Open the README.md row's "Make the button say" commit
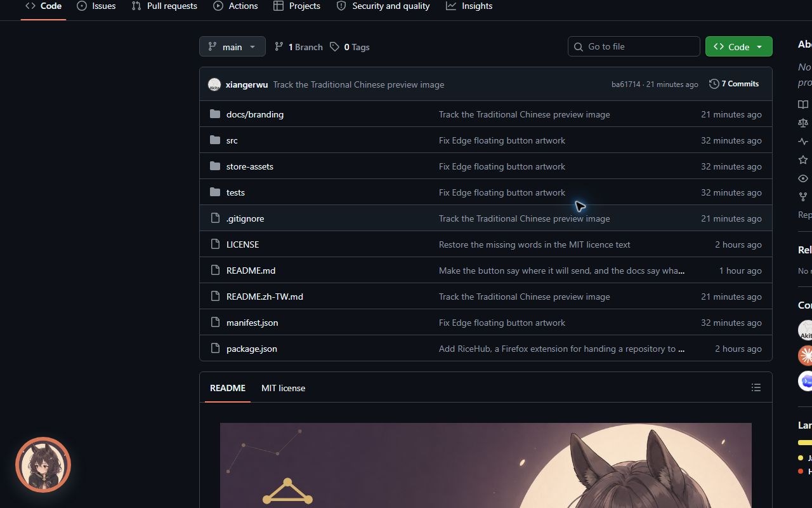 point(561,271)
